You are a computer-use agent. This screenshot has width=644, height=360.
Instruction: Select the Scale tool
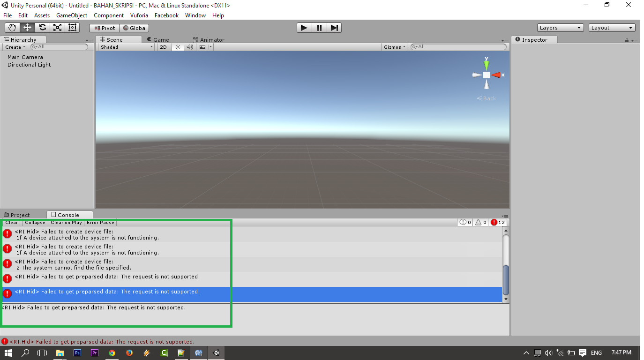click(x=57, y=28)
